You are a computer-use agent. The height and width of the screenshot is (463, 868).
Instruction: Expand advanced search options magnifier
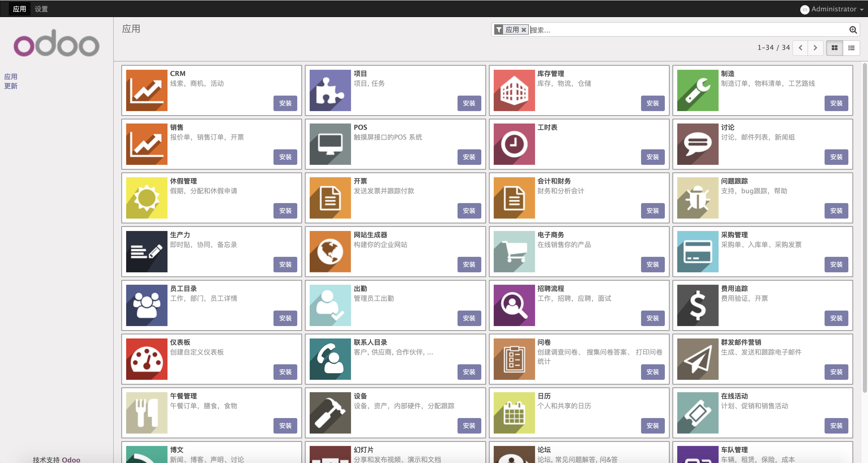853,30
